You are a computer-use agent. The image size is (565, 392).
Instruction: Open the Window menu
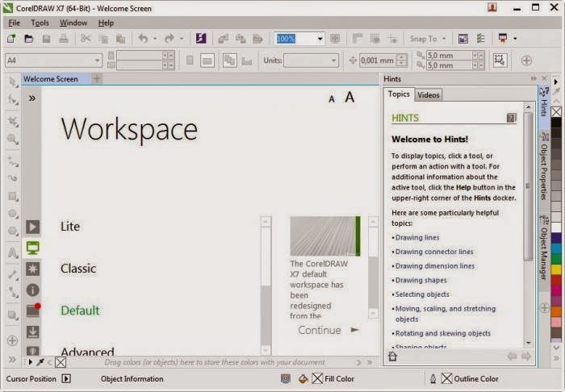pyautogui.click(x=73, y=23)
